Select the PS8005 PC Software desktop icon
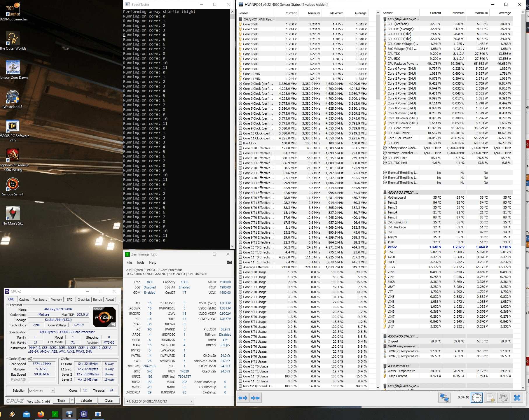 13,131
